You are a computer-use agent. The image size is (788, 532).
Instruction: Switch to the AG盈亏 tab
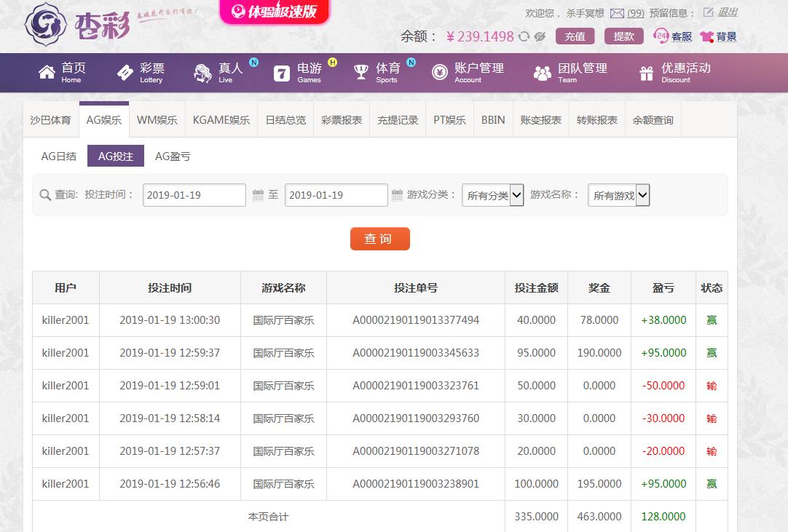pyautogui.click(x=173, y=156)
